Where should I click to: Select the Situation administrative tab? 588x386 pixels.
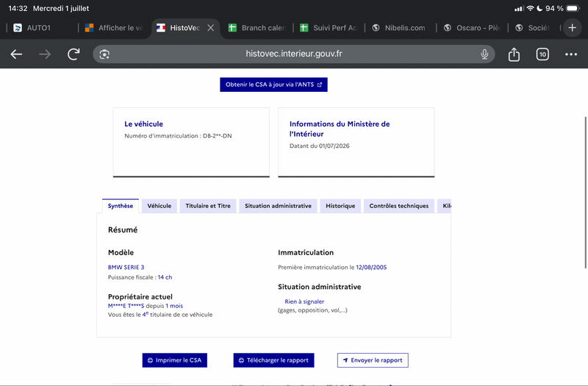click(278, 206)
